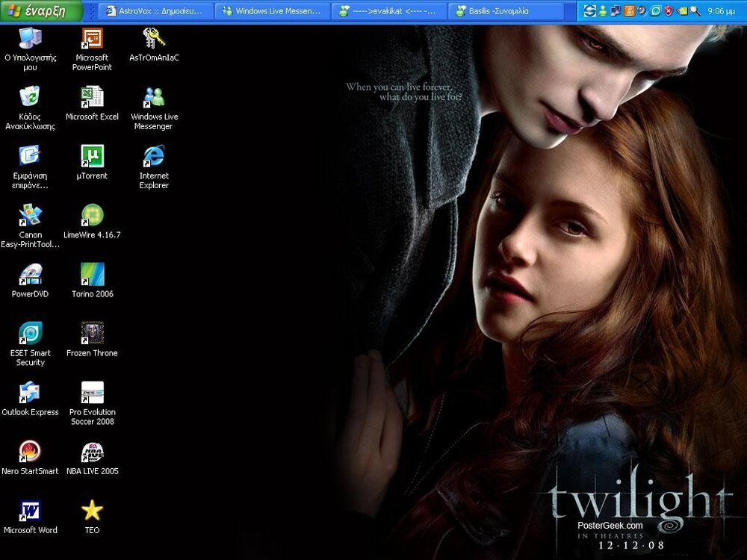Viewport: 747px width, 560px height.
Task: Launch Internet Explorer from the desktop
Action: point(154,156)
